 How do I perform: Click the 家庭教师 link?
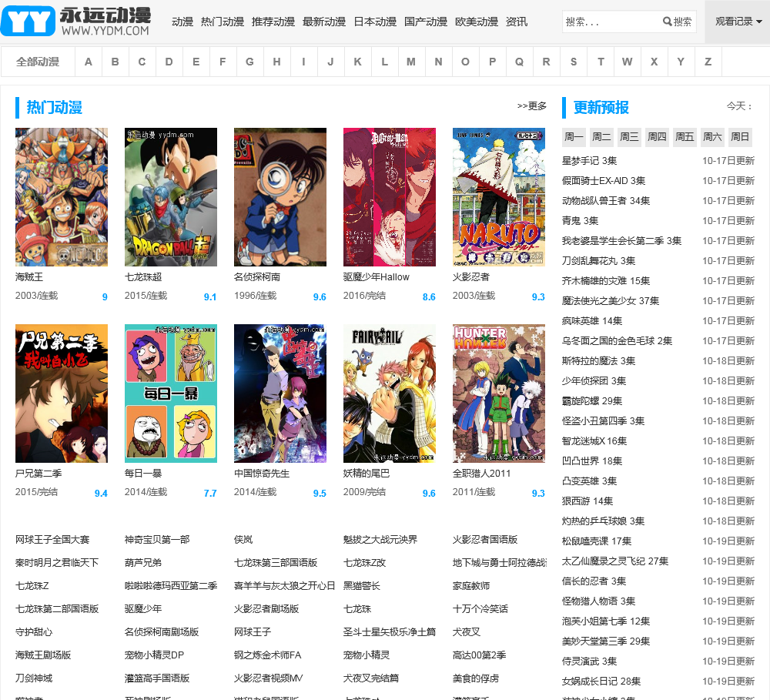pos(471,586)
